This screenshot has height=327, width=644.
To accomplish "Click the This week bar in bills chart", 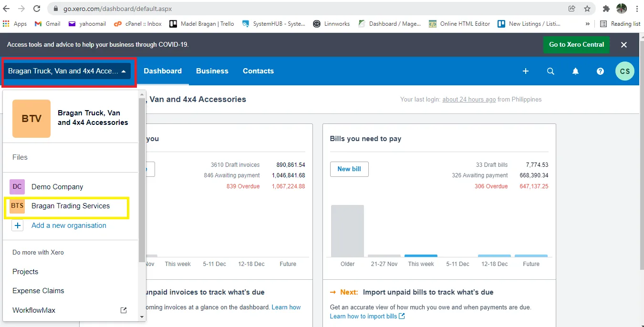I will point(421,256).
